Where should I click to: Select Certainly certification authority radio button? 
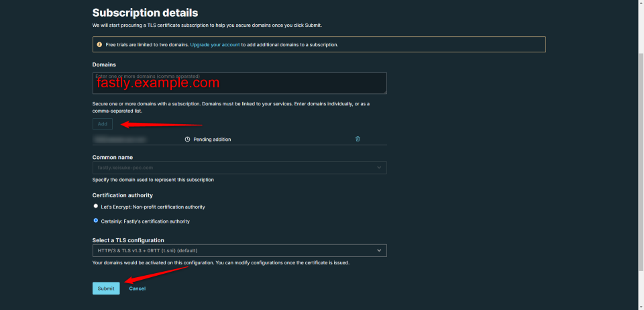(x=96, y=221)
